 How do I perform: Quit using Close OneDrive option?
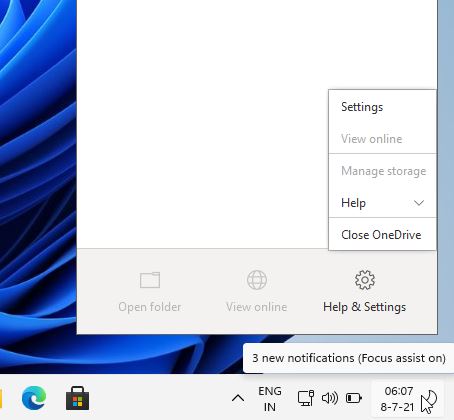[x=382, y=235]
